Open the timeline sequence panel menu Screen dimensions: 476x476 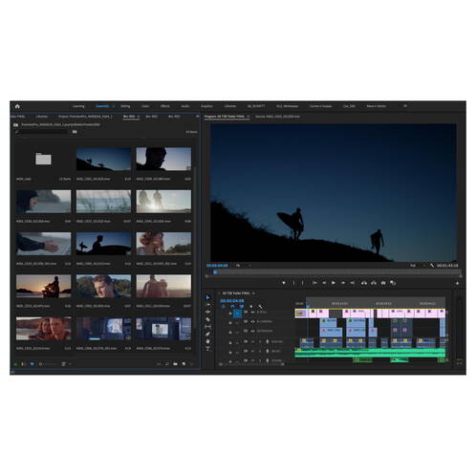pyautogui.click(x=253, y=293)
